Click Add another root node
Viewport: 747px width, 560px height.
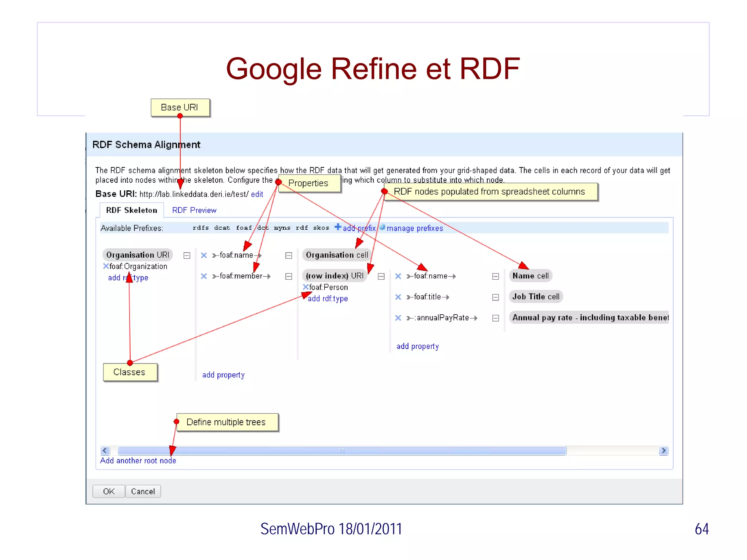pos(138,461)
